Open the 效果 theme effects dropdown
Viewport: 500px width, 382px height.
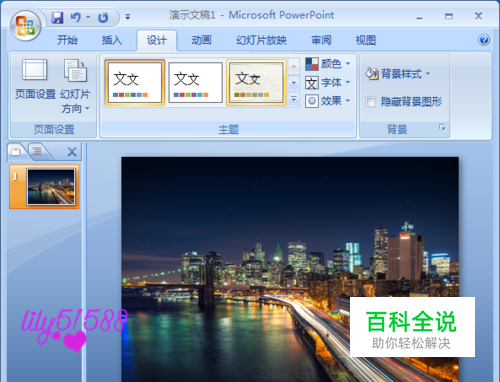click(328, 101)
